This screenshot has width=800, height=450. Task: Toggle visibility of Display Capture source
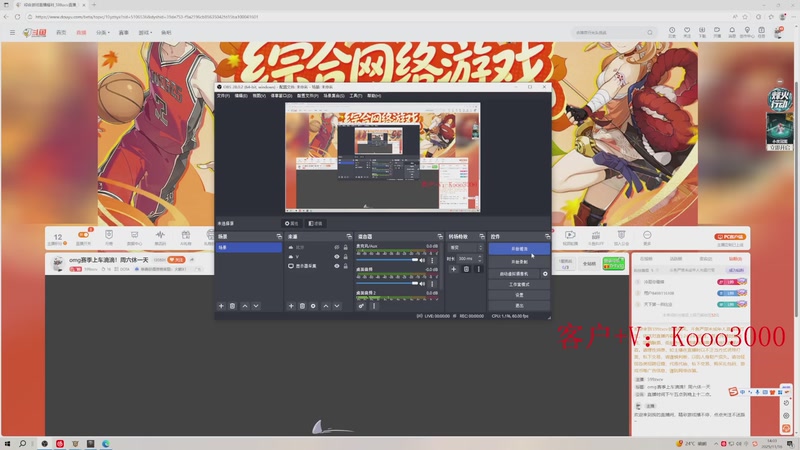pyautogui.click(x=337, y=266)
